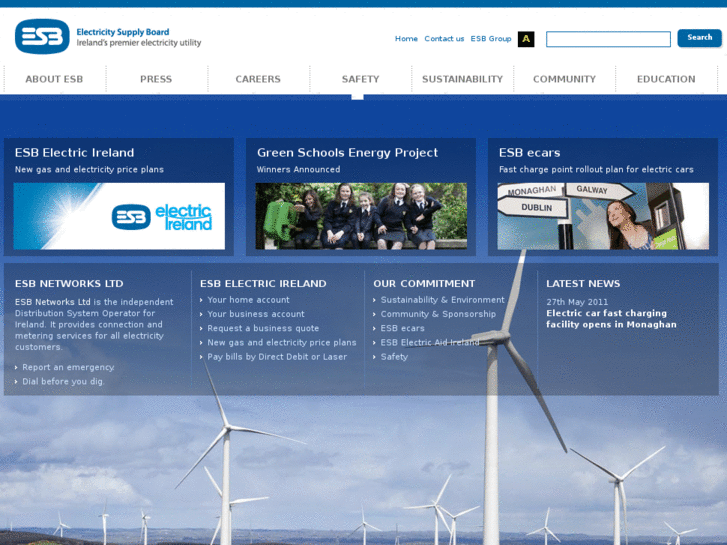Screen dimensions: 727x545
Task: Open 'Your home account' link
Action: point(248,300)
